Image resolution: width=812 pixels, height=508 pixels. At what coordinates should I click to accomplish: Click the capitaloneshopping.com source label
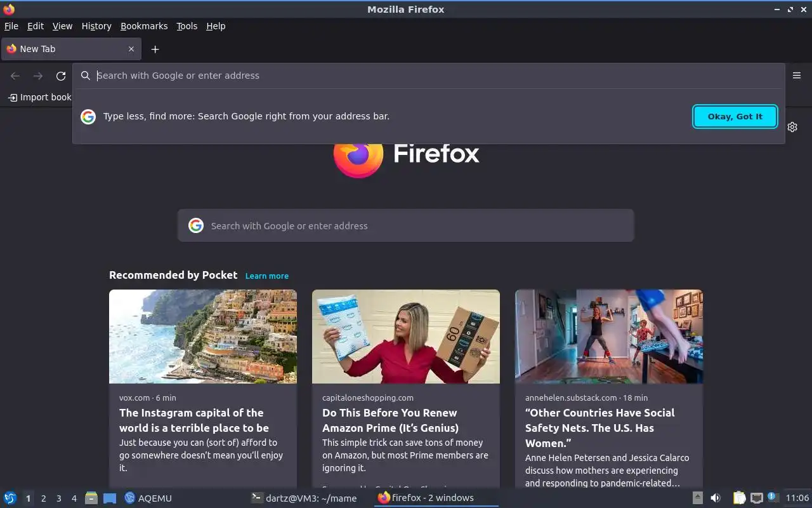click(368, 398)
